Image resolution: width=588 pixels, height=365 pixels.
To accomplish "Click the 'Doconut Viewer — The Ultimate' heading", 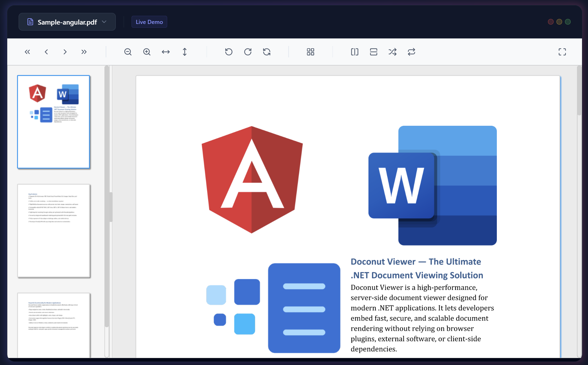I will (x=416, y=262).
